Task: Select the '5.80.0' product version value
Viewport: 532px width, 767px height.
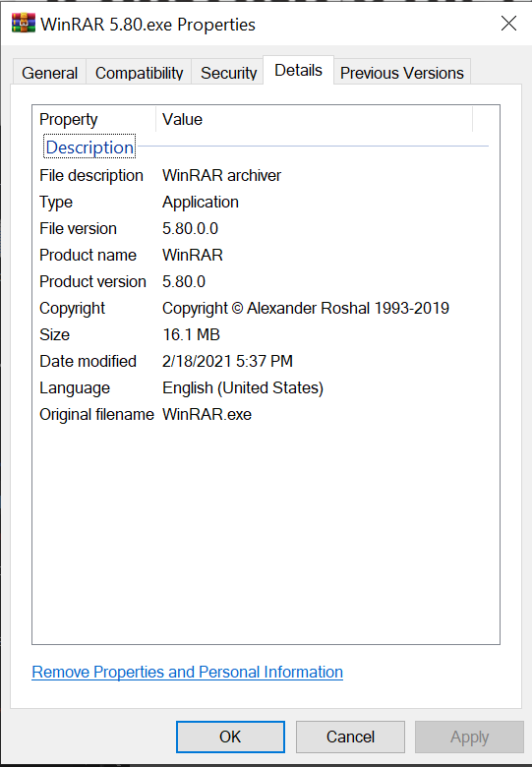Action: (x=184, y=281)
